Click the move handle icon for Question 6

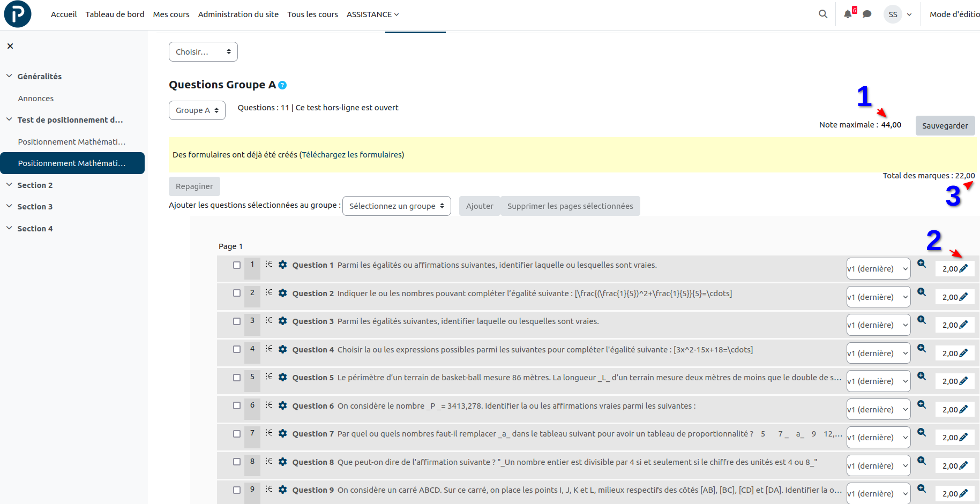pos(269,405)
